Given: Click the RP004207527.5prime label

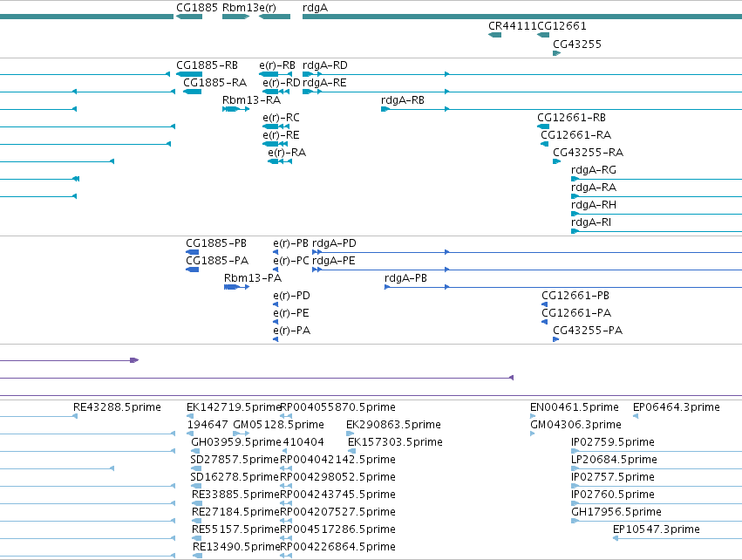Looking at the screenshot, I should pos(338,513).
